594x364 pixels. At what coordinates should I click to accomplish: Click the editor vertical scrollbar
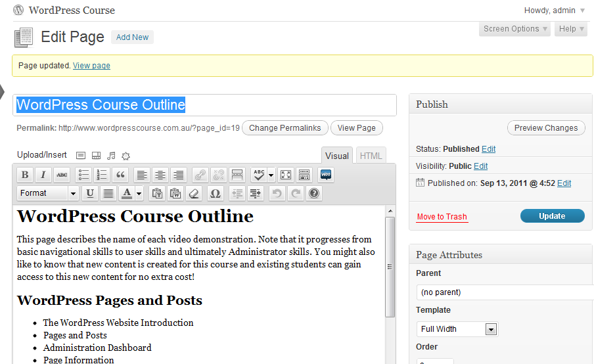pos(390,267)
